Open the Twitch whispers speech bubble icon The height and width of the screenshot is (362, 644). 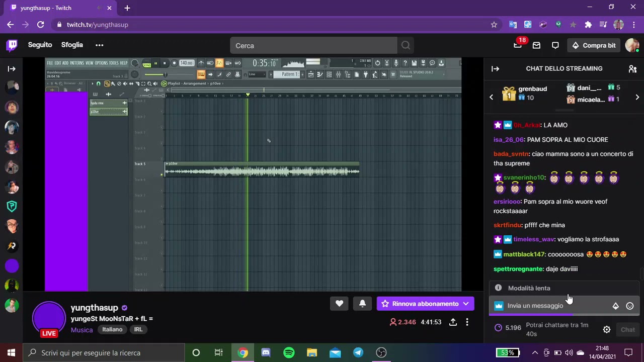pos(555,45)
